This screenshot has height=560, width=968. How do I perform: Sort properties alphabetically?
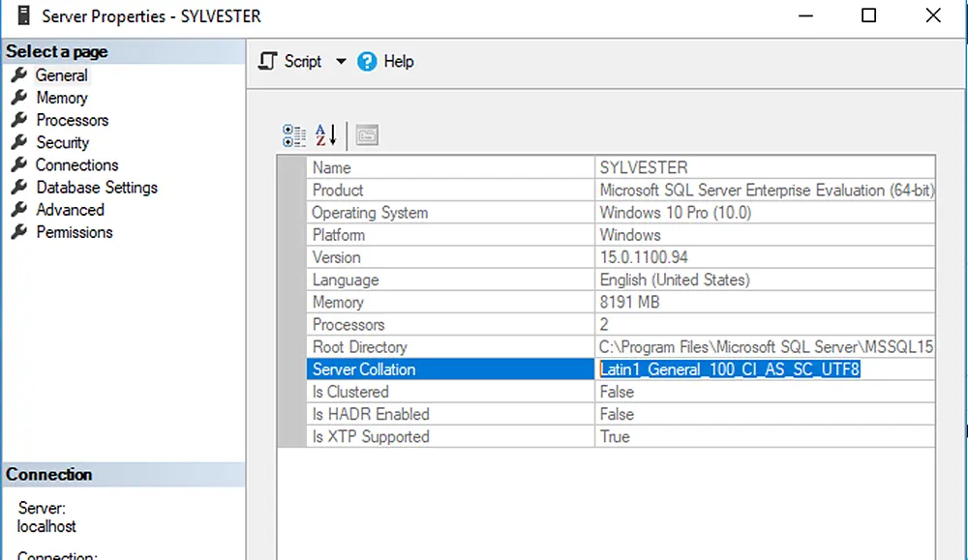[x=326, y=135]
